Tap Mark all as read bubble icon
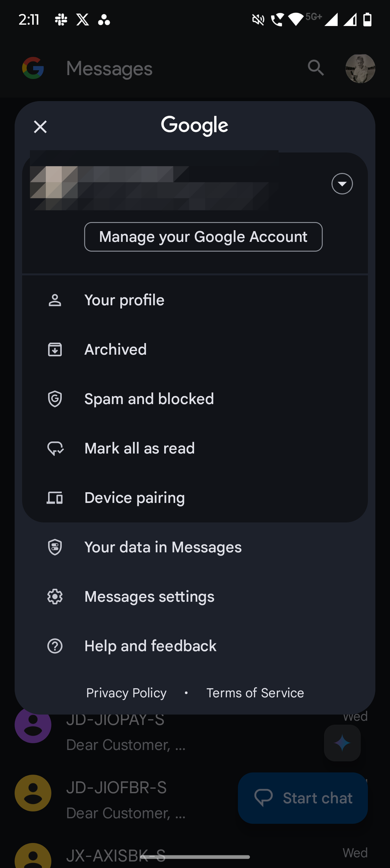 point(55,449)
